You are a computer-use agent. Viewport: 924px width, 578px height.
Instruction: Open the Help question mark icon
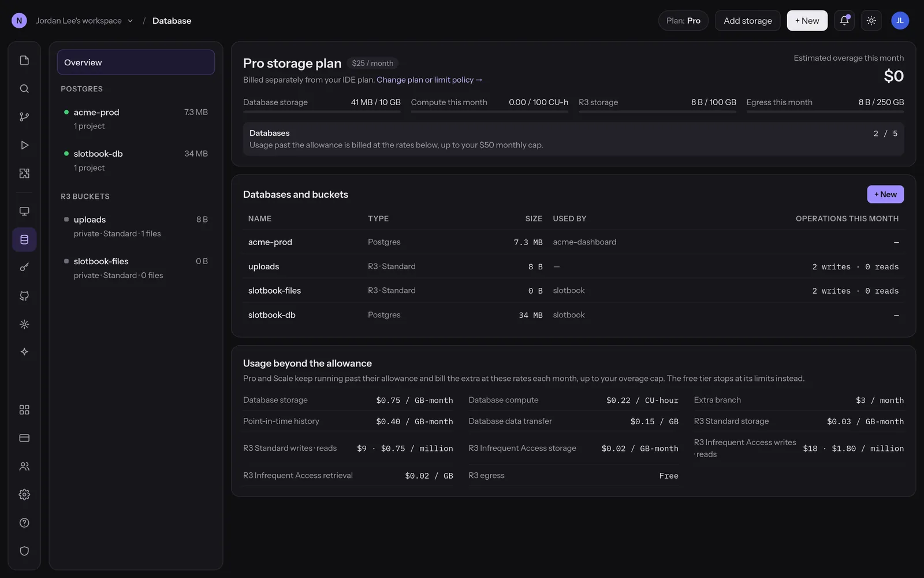(x=24, y=523)
